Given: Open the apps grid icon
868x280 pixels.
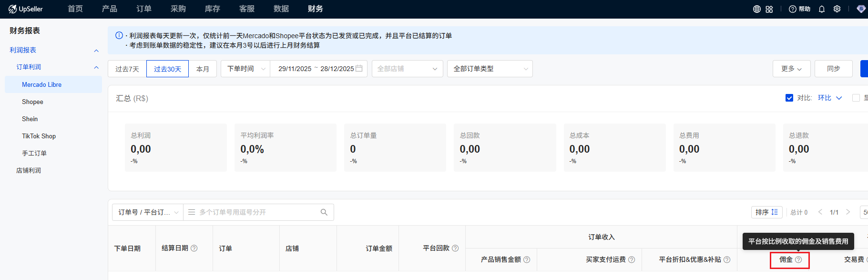Looking at the screenshot, I should pos(769,9).
